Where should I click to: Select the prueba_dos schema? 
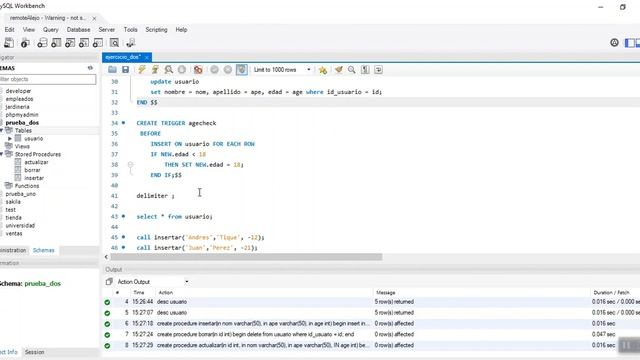click(22, 122)
